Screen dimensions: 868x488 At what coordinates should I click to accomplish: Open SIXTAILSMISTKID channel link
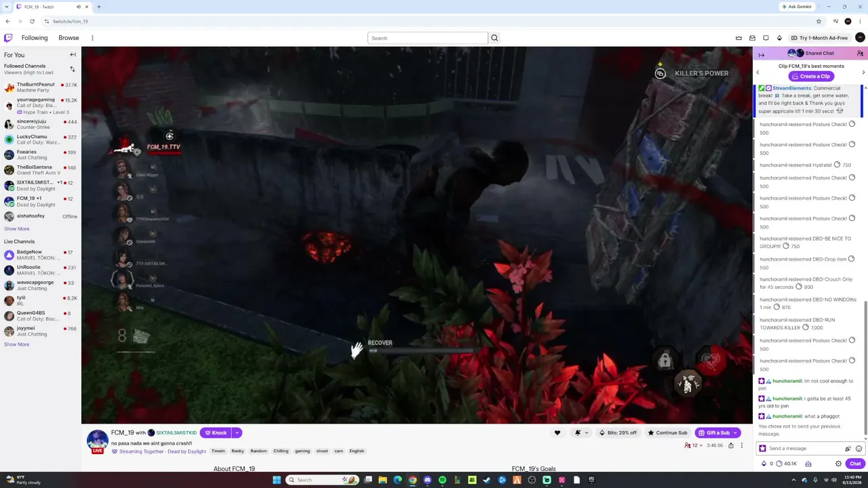point(176,432)
